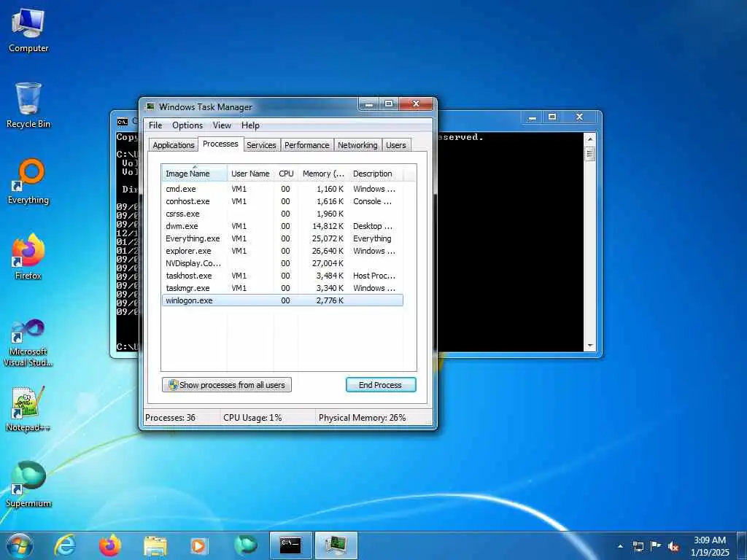
Task: Select the winlogon.exe process row
Action: point(282,300)
